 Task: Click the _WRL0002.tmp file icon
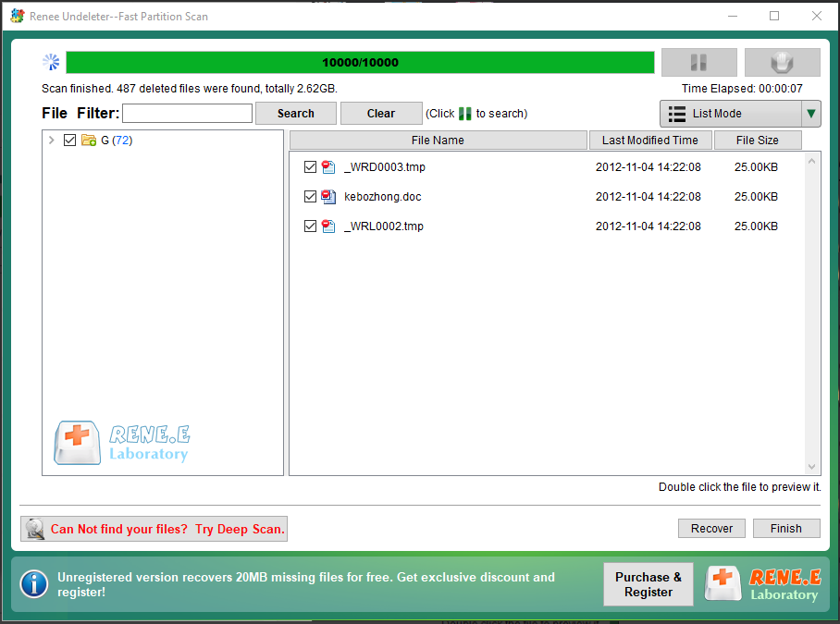click(328, 226)
